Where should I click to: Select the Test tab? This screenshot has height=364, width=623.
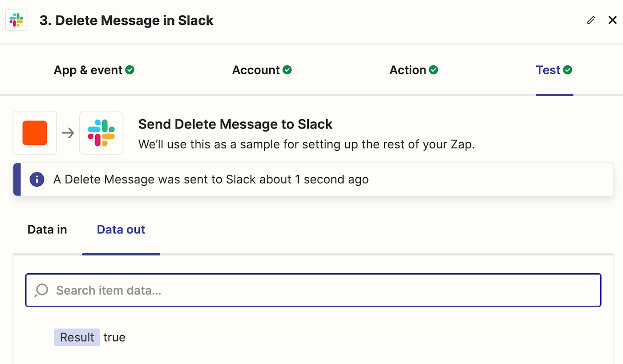[x=548, y=70]
